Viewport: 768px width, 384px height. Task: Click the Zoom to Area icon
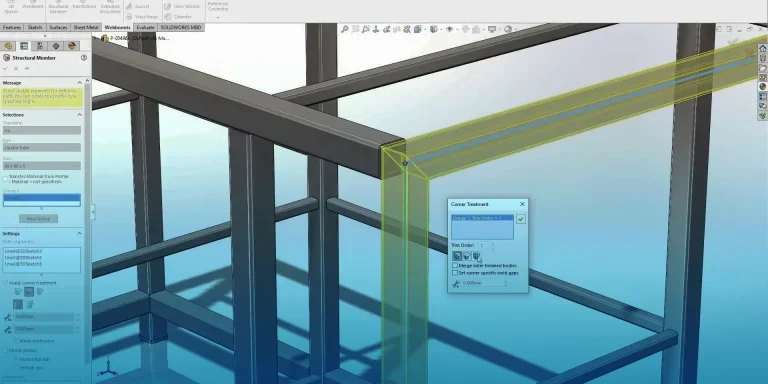point(355,29)
